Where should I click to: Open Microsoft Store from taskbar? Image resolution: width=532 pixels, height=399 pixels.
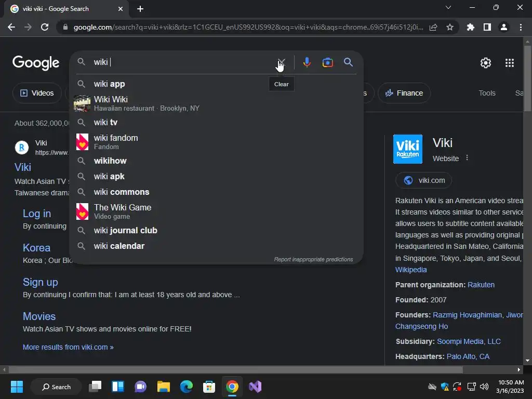click(x=209, y=387)
